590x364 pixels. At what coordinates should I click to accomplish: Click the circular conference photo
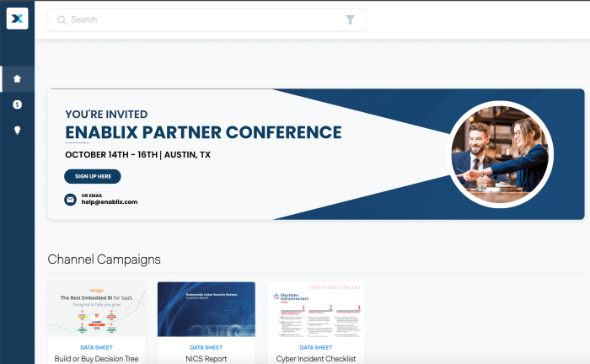point(500,154)
